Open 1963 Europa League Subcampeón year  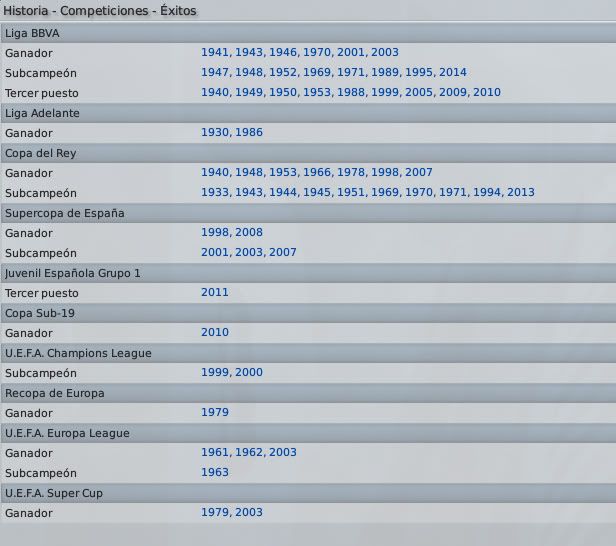click(x=215, y=473)
